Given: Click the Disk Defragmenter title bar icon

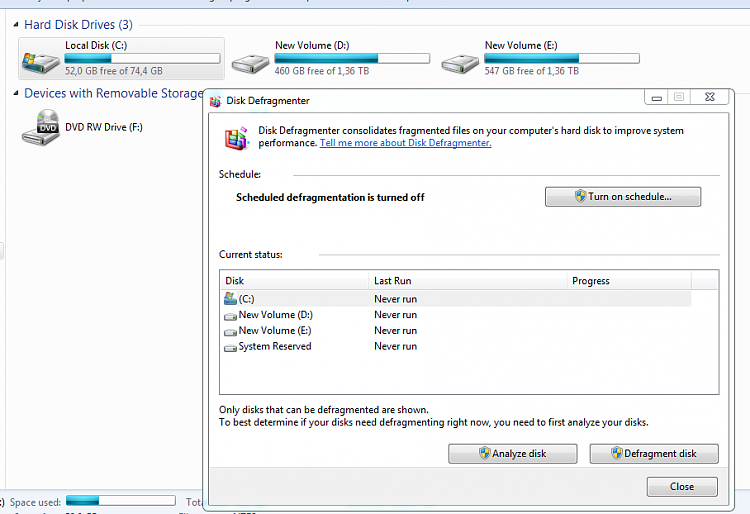Looking at the screenshot, I should point(216,101).
